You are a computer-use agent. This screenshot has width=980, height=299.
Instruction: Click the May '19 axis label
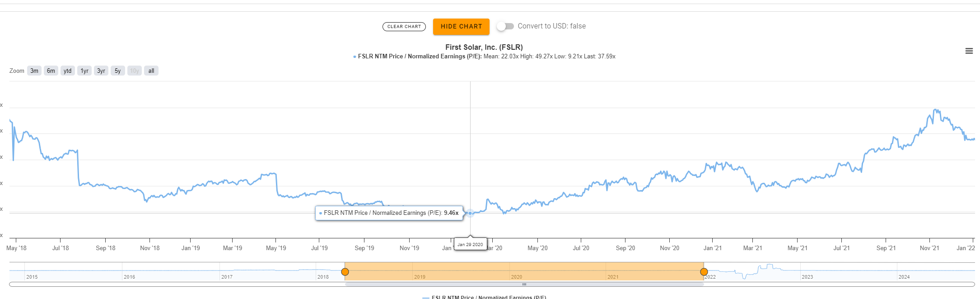click(276, 248)
